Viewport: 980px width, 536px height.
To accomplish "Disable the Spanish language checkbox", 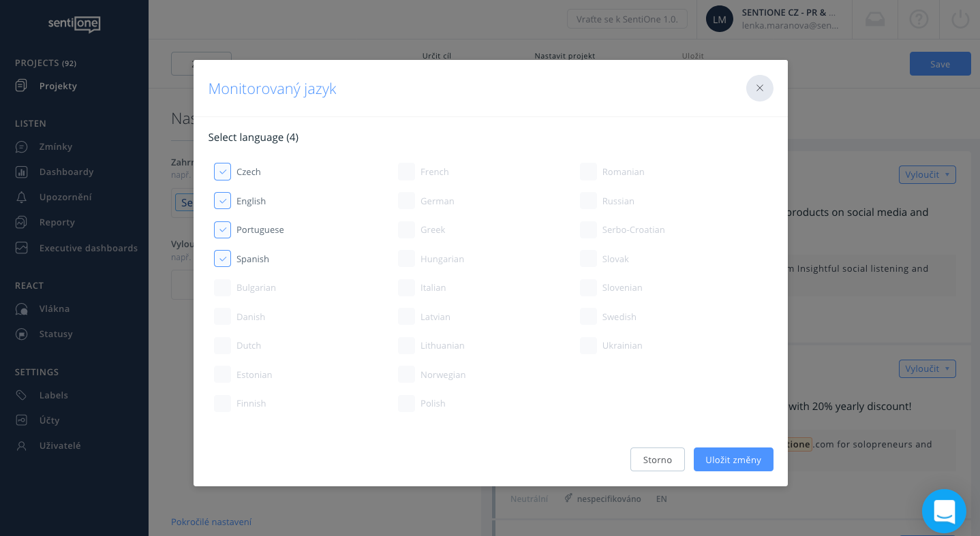I will pos(222,259).
